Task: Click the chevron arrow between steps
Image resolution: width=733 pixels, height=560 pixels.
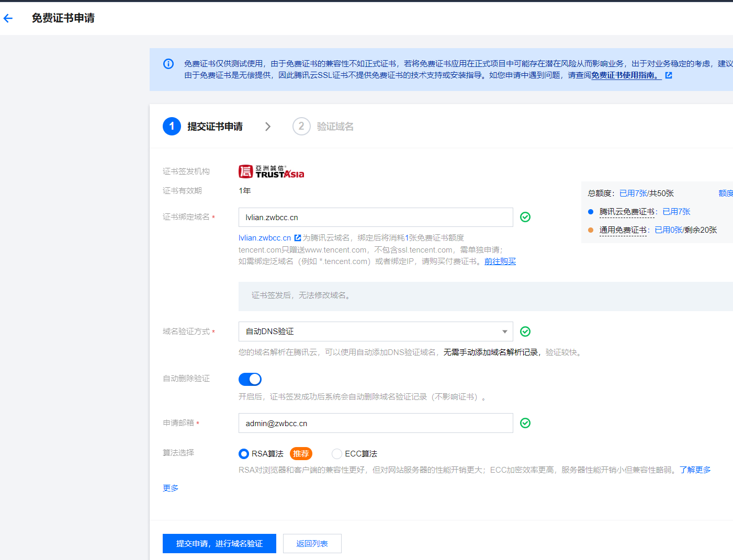Action: pyautogui.click(x=268, y=127)
